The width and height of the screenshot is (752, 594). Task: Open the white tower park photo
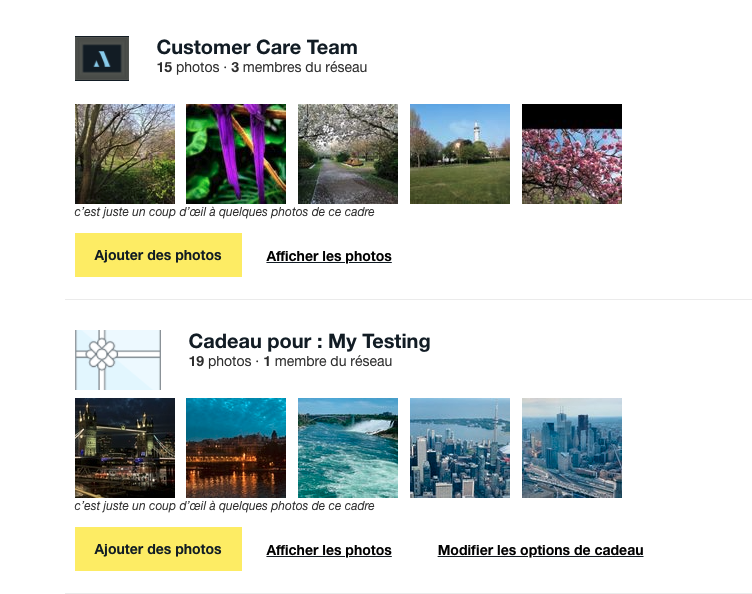coord(460,154)
